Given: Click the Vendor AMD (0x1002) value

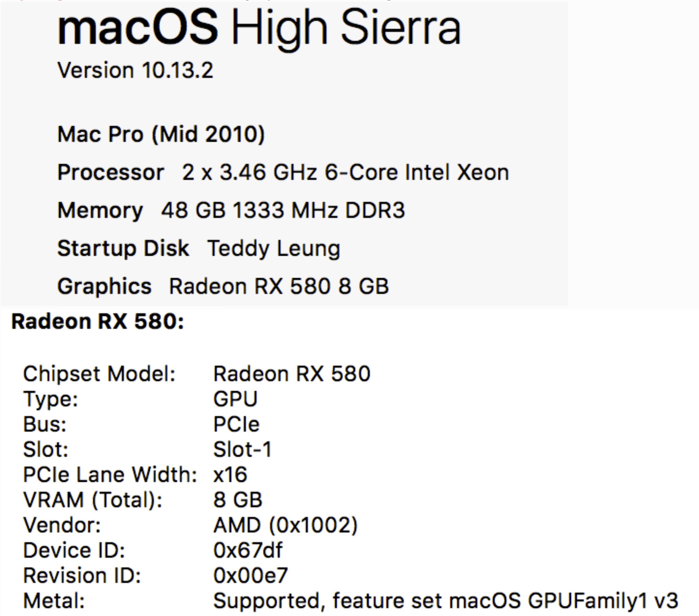Looking at the screenshot, I should tap(286, 525).
